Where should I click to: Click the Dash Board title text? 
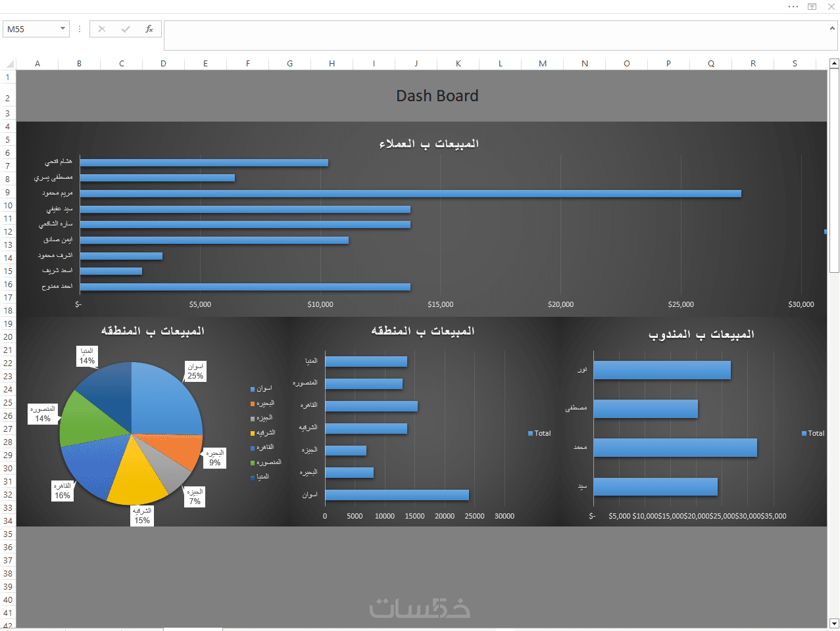pyautogui.click(x=437, y=96)
